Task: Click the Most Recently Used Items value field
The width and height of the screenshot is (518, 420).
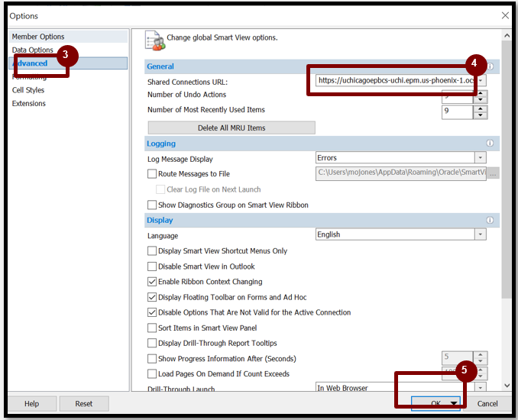Action: click(x=458, y=112)
